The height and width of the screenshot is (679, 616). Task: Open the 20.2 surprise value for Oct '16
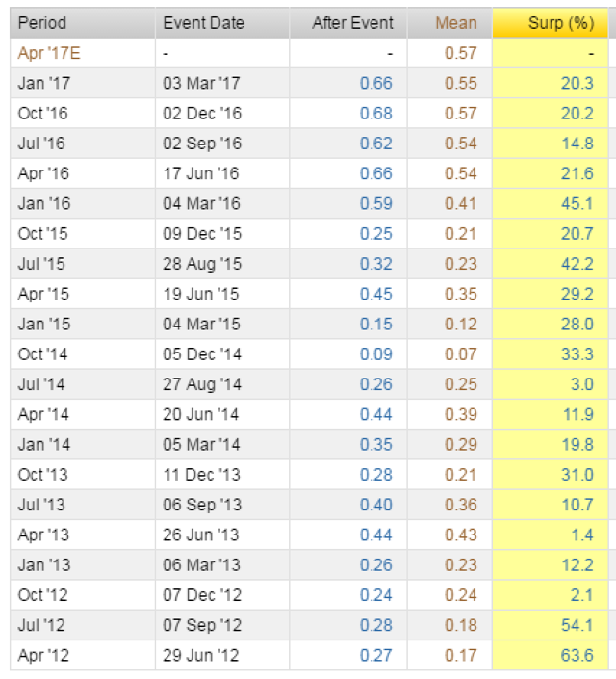pos(577,113)
